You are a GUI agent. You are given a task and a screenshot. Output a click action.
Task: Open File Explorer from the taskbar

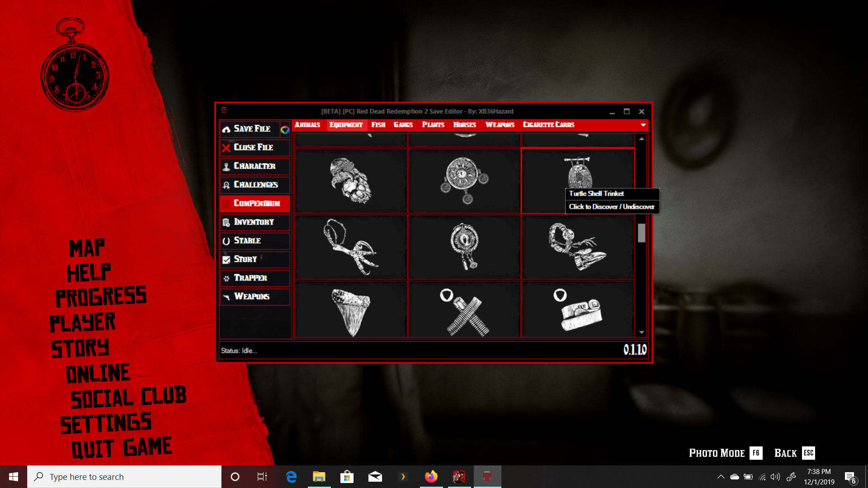pos(319,477)
